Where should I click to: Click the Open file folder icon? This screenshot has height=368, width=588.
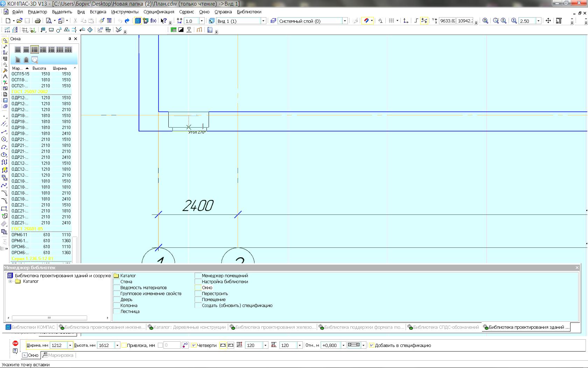tap(20, 21)
